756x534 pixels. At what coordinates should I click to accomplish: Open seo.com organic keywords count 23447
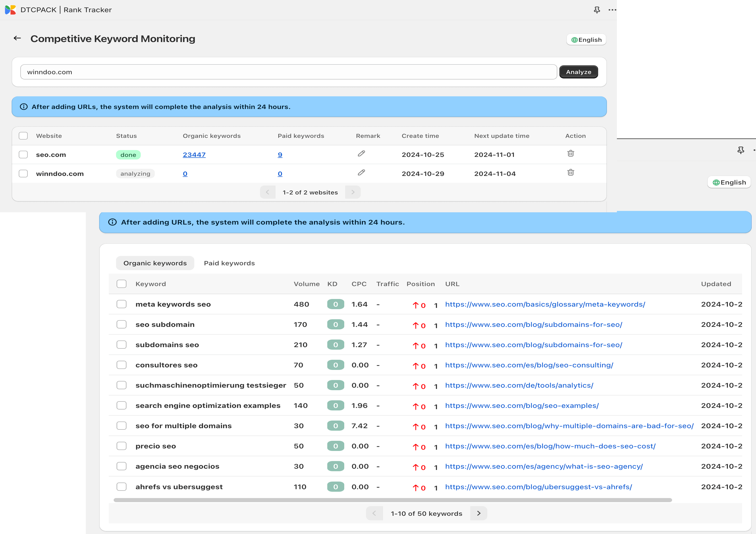[x=194, y=155]
